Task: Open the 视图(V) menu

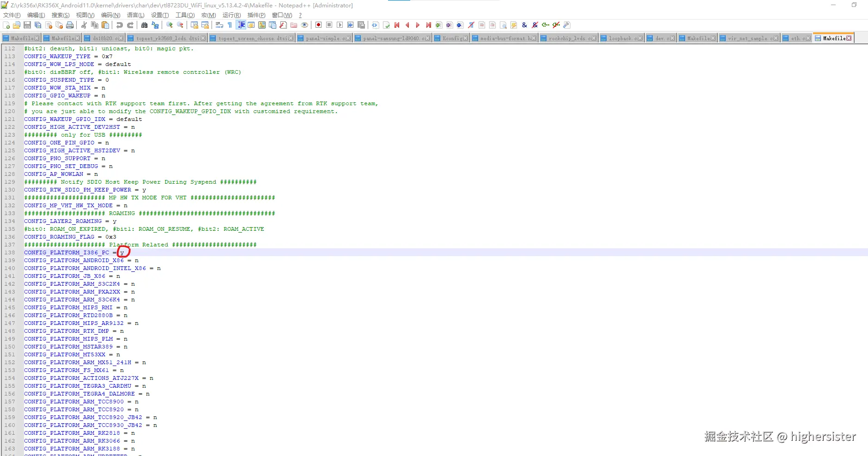Action: (x=85, y=15)
